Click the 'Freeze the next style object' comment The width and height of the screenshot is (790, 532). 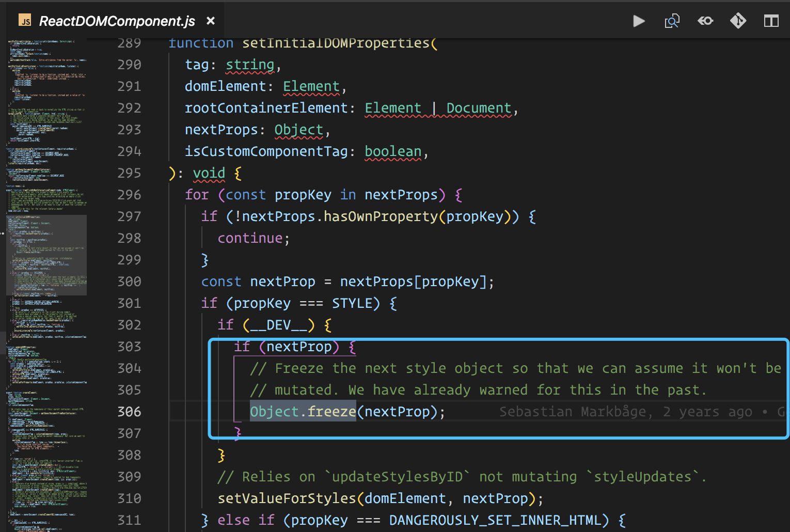[x=515, y=368]
